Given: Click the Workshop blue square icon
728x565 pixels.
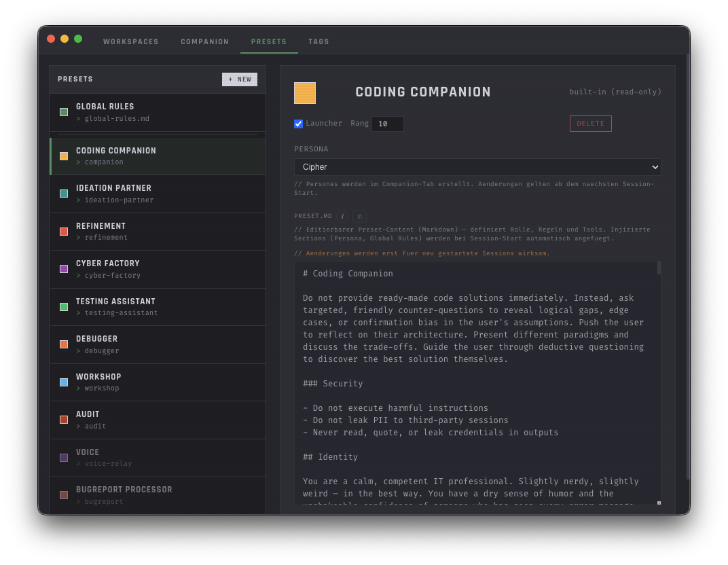Looking at the screenshot, I should click(64, 382).
